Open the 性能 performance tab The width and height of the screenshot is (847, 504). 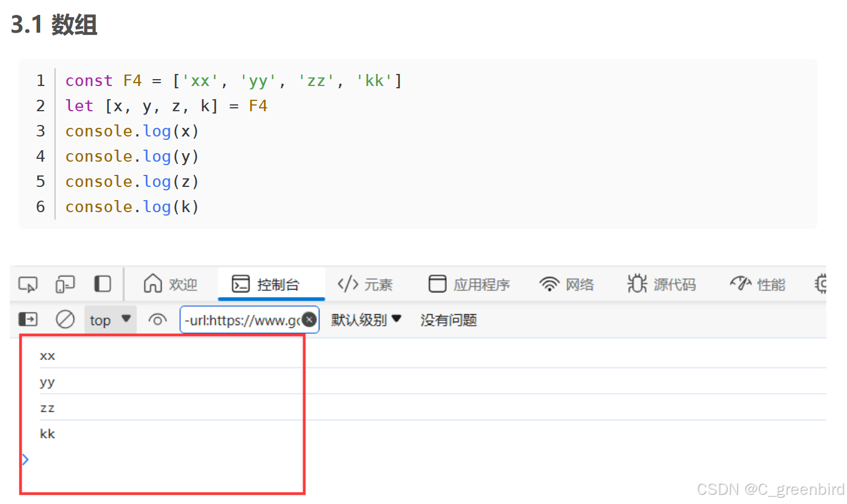[x=757, y=284]
